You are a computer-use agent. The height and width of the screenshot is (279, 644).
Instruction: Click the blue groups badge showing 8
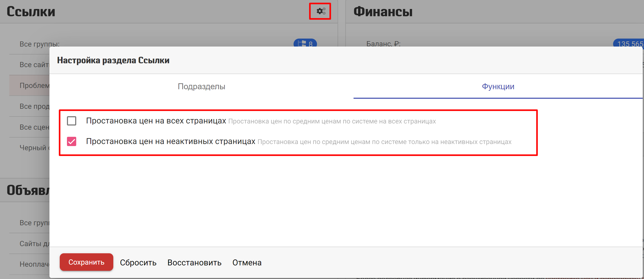(305, 43)
